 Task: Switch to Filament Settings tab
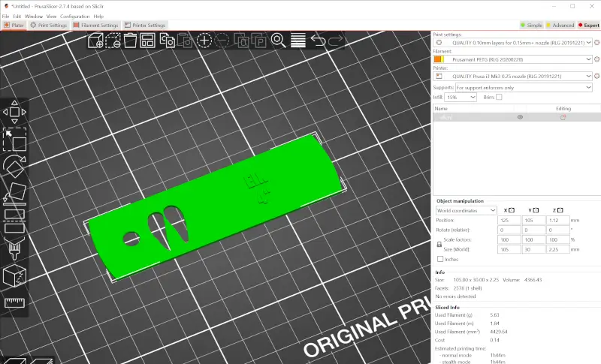point(96,26)
